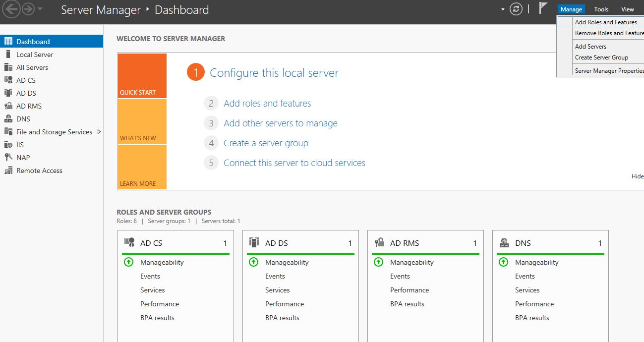Open Server Manager Properties menu entry

601,71
